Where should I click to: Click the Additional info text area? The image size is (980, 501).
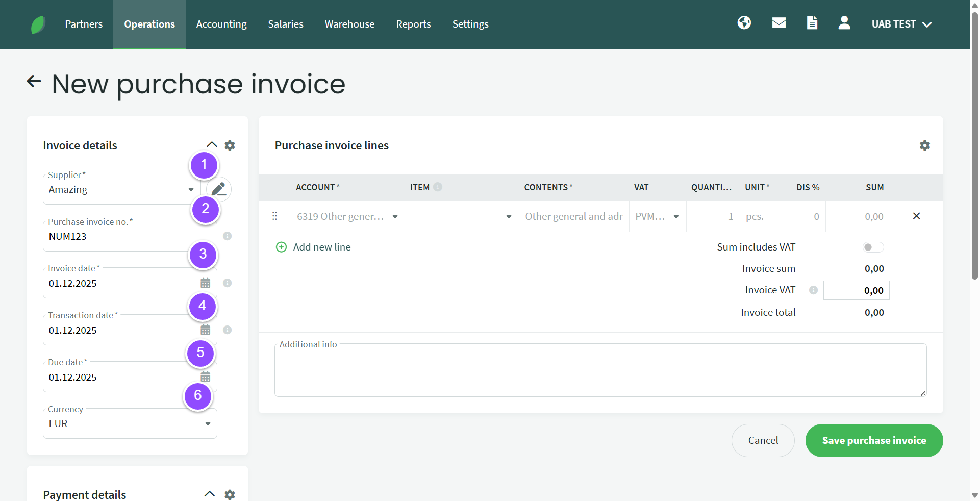click(600, 371)
